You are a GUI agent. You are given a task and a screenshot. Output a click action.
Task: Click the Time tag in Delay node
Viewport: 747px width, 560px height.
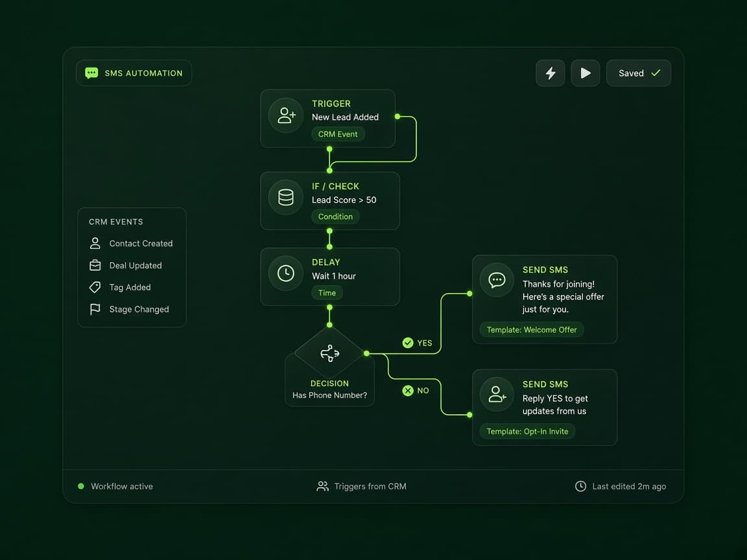tap(327, 293)
